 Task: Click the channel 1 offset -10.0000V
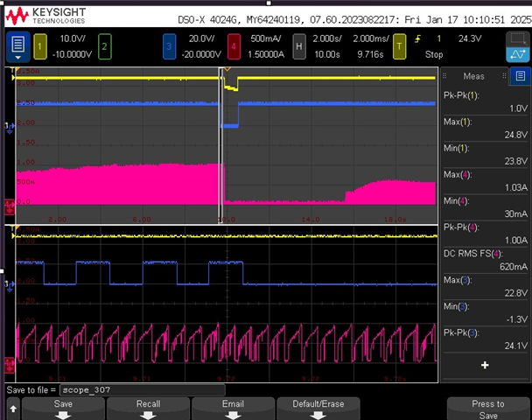point(72,54)
